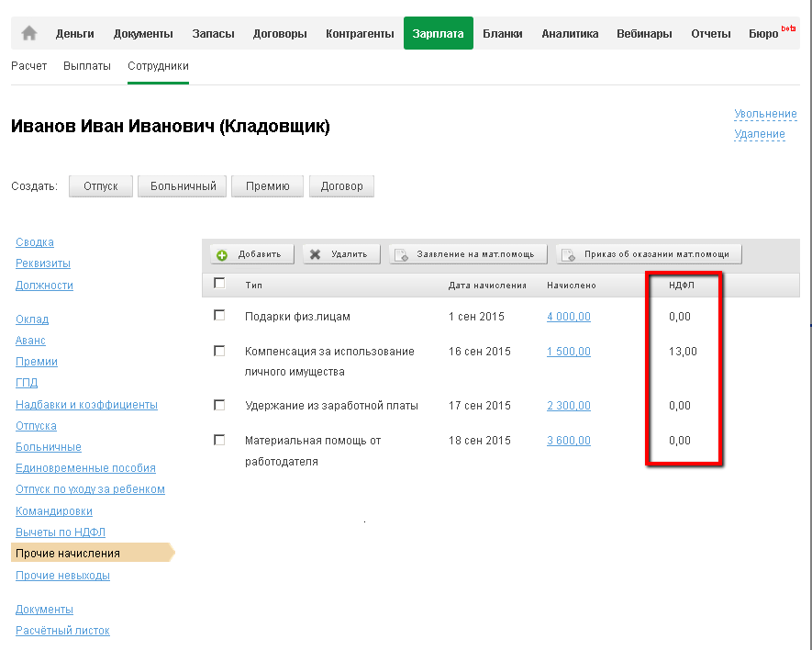The image size is (812, 650).
Task: Switch to the Выплаты tab
Action: 87,66
